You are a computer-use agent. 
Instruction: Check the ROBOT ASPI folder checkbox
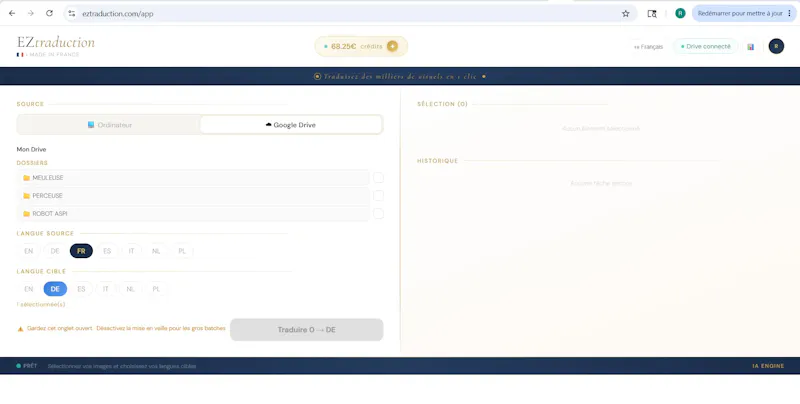coord(378,214)
